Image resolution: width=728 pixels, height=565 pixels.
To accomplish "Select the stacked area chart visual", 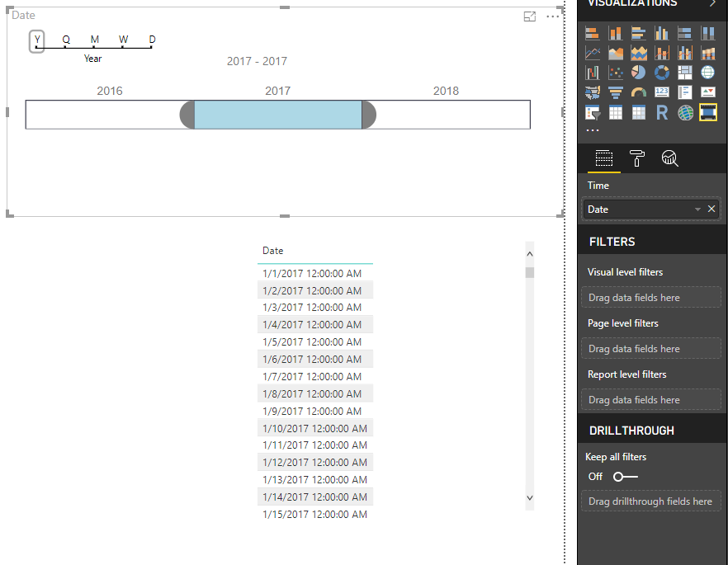I will tap(638, 53).
